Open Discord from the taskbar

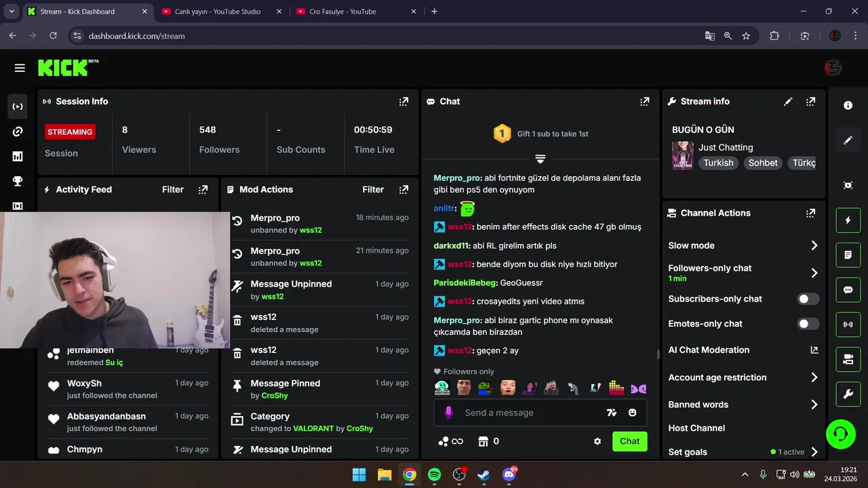pos(509,474)
